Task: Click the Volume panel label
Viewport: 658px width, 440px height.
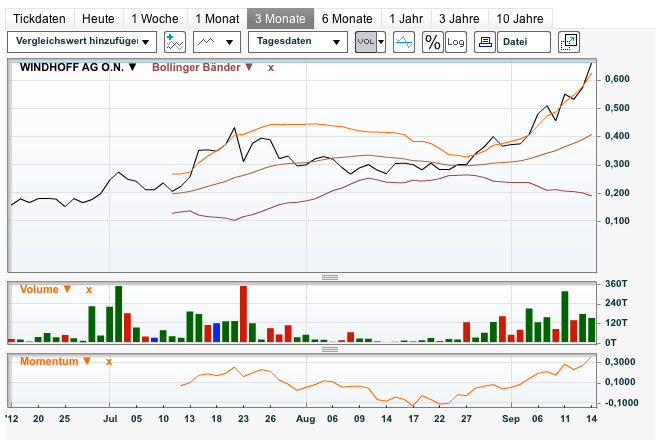Action: [39, 289]
